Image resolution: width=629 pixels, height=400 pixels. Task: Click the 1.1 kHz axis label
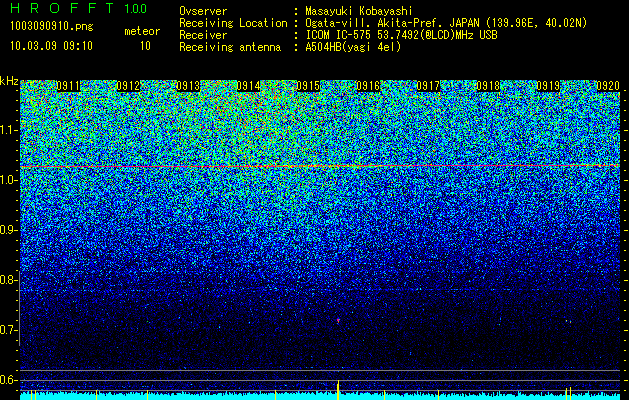(x=8, y=130)
